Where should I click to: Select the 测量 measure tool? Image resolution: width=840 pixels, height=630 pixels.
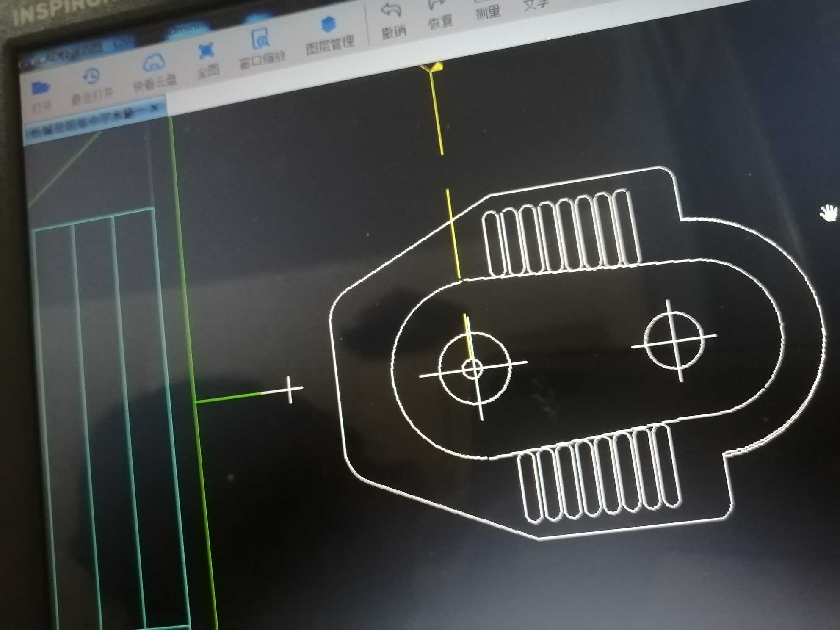(x=488, y=9)
